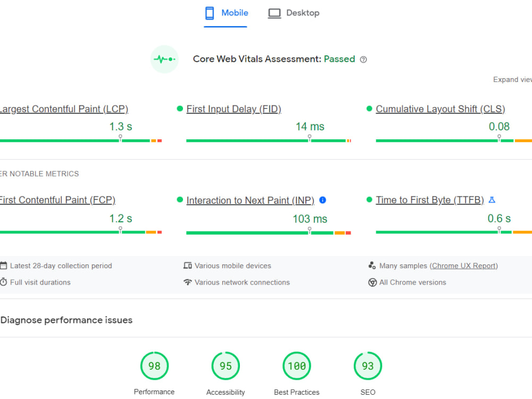Open the help tooltip beside Passed

[x=363, y=59]
